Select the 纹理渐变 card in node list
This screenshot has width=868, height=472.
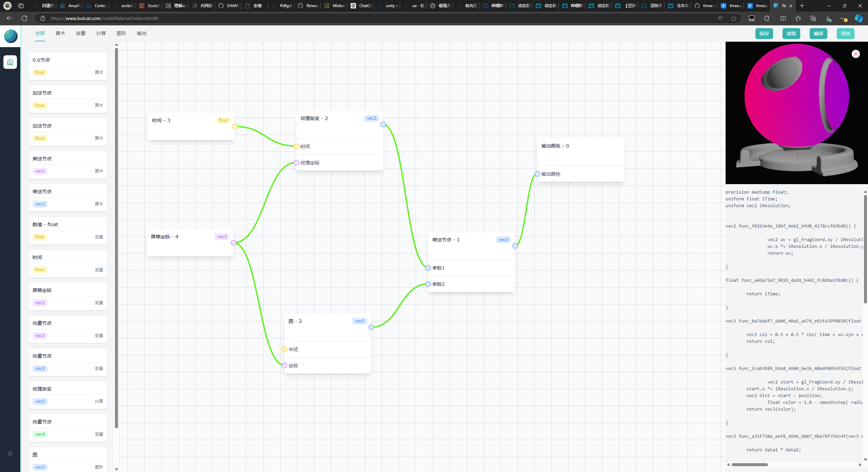(68, 395)
